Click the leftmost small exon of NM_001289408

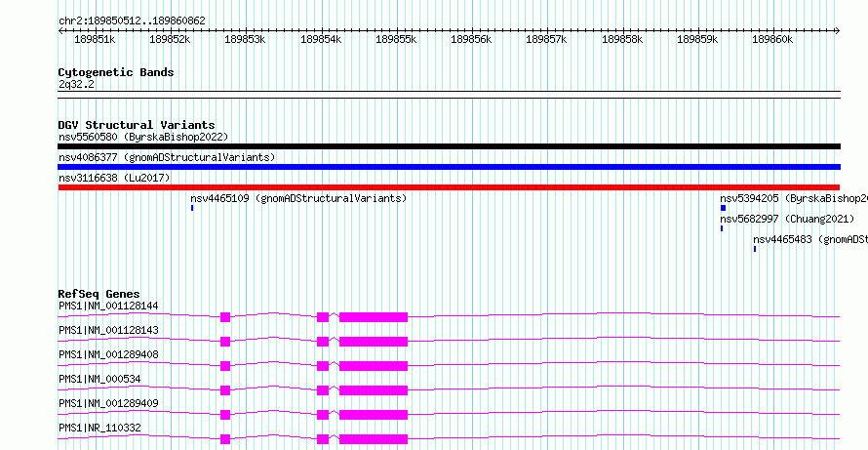(x=224, y=366)
